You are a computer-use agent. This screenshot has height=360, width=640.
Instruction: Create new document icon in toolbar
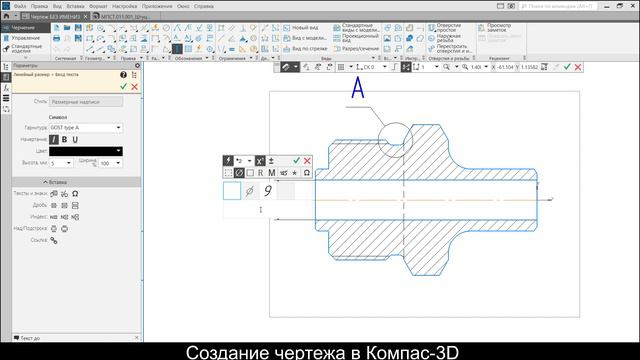pyautogui.click(x=56, y=28)
